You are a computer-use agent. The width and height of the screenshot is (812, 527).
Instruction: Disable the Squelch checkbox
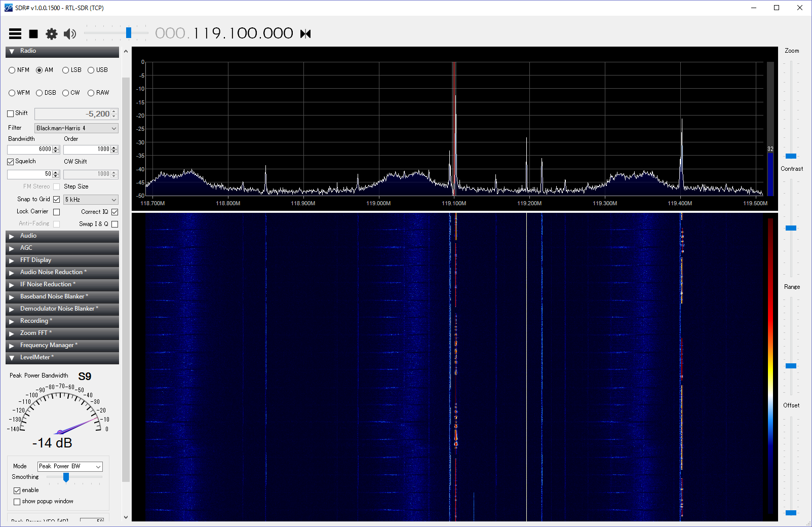click(10, 161)
